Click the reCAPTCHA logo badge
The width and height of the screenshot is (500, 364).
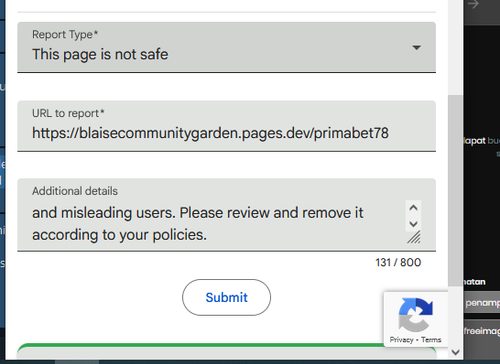(415, 314)
